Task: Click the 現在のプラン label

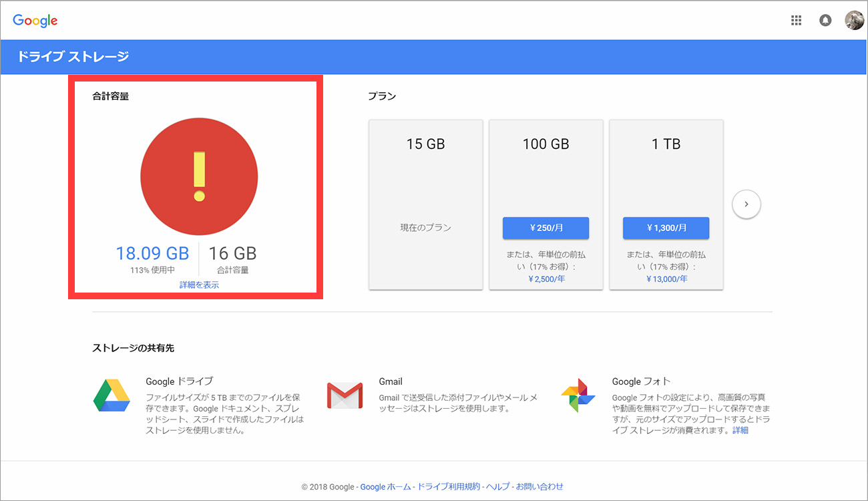Action: (426, 228)
